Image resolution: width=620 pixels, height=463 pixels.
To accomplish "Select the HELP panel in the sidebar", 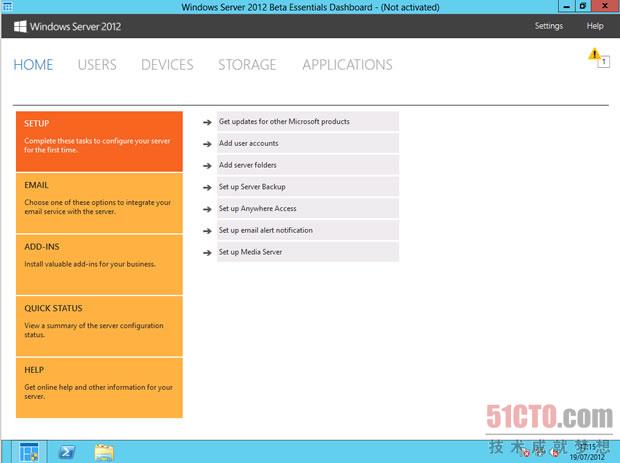I will 99,387.
